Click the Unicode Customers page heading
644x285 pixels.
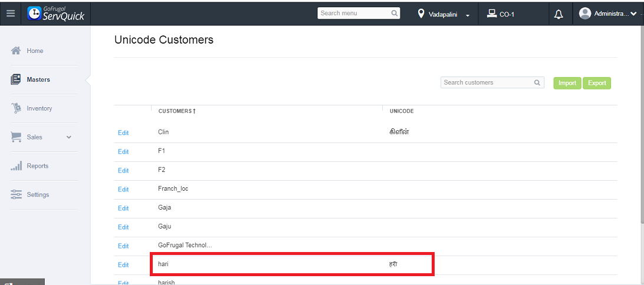pos(164,40)
